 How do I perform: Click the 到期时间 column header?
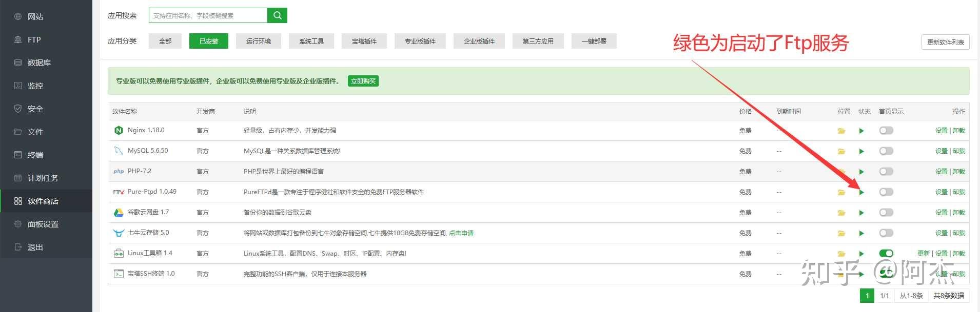point(789,111)
